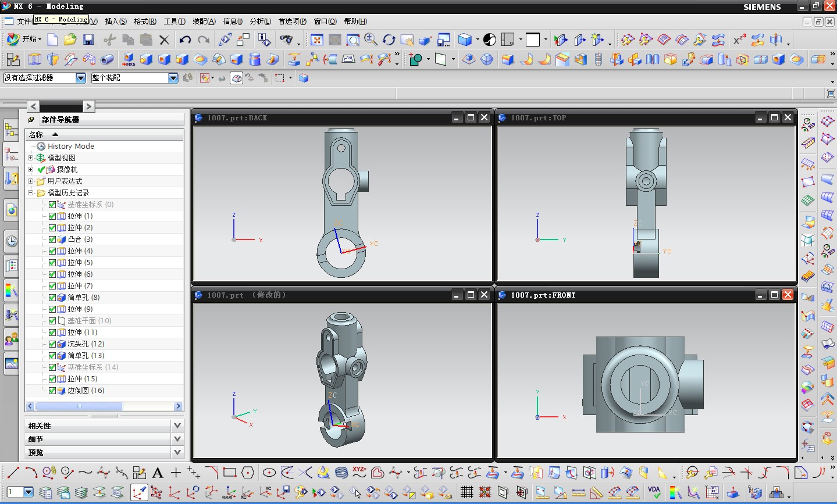Collapse the 模型历史记录 tree node

coord(31,192)
